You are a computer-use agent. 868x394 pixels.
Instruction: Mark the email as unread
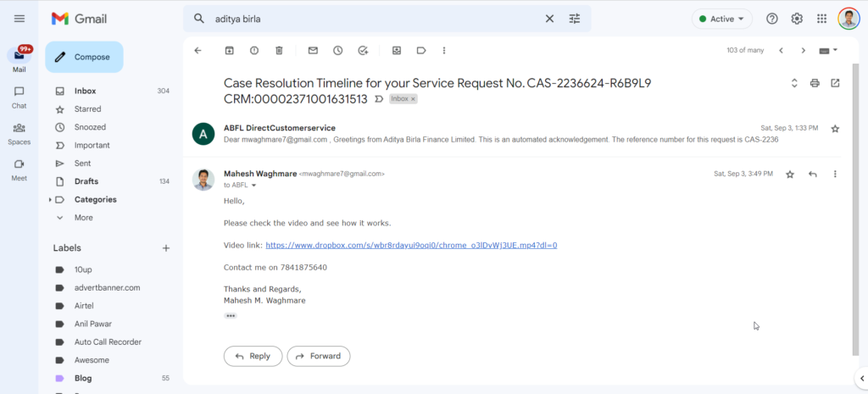[x=313, y=50]
